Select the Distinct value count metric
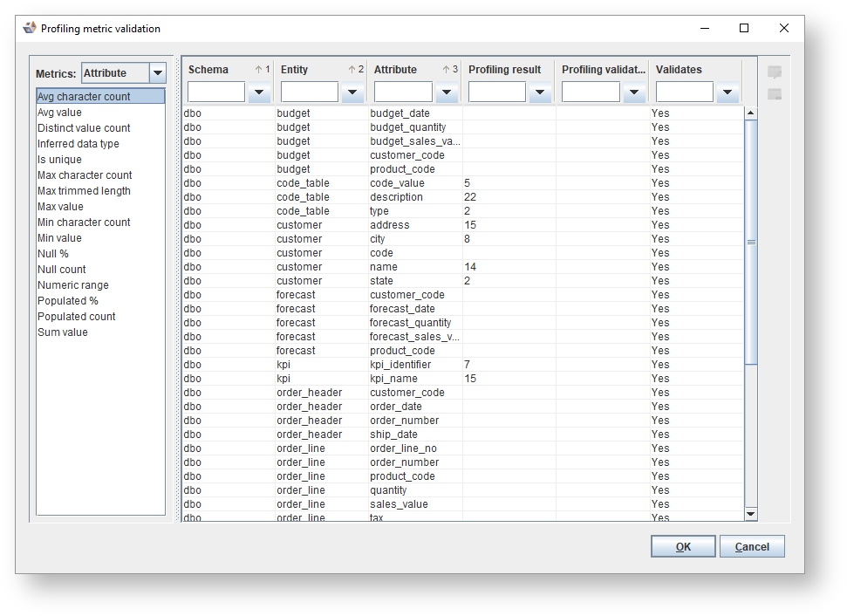 point(100,128)
